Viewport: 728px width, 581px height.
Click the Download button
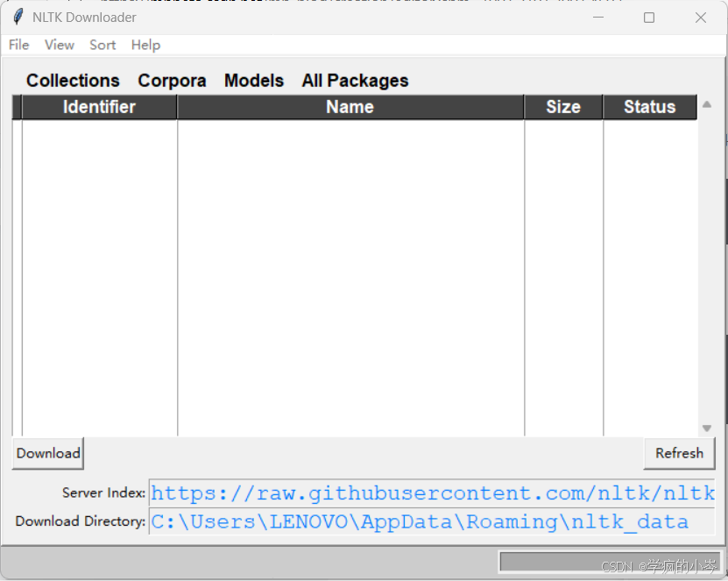click(x=48, y=453)
